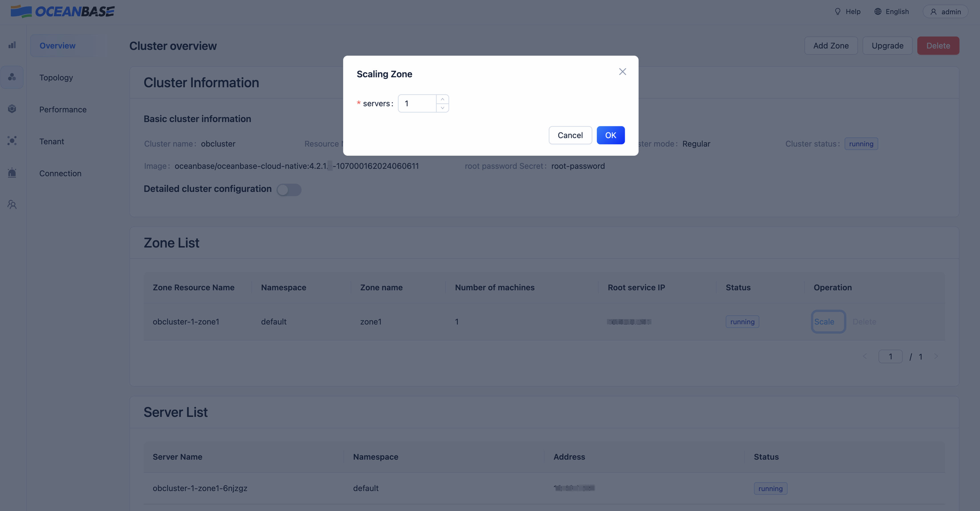Go to previous page of Zone List

coord(864,356)
